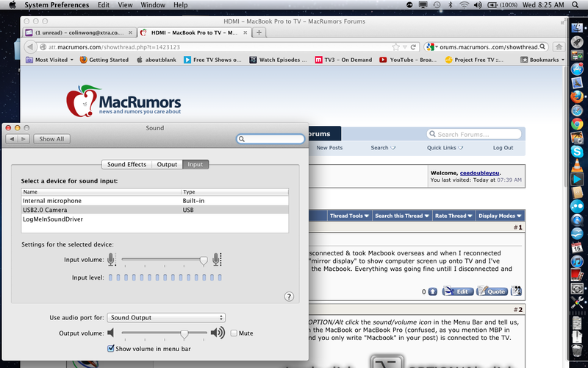The height and width of the screenshot is (368, 588).
Task: Select the USB2.0 Camera input device
Action: (x=155, y=210)
